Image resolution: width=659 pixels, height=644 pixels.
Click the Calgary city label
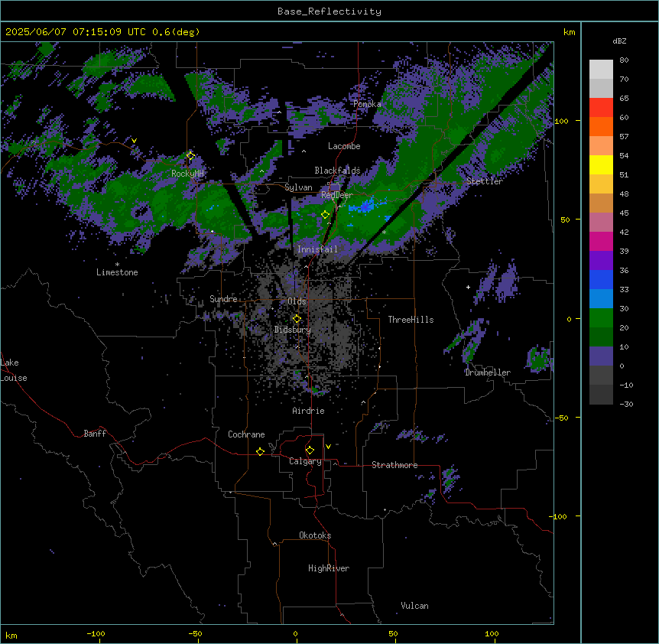click(305, 461)
